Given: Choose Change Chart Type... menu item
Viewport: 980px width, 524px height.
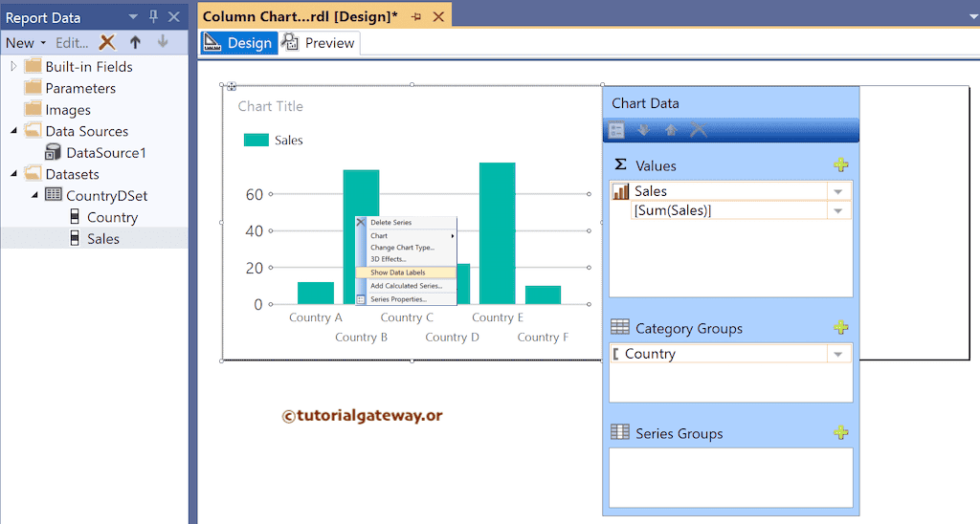Looking at the screenshot, I should pos(406,248).
